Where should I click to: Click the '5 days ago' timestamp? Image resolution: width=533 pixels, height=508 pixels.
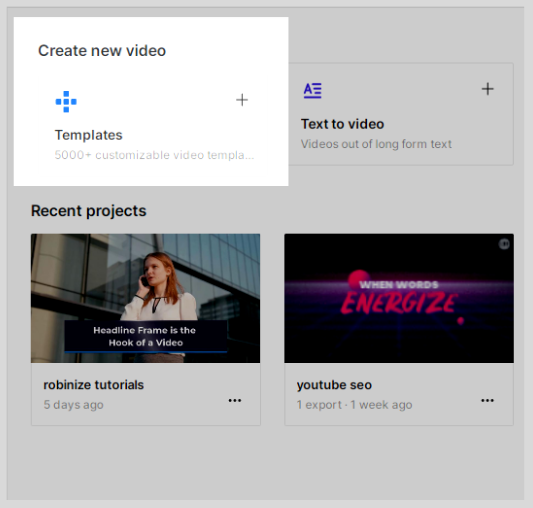(x=73, y=405)
